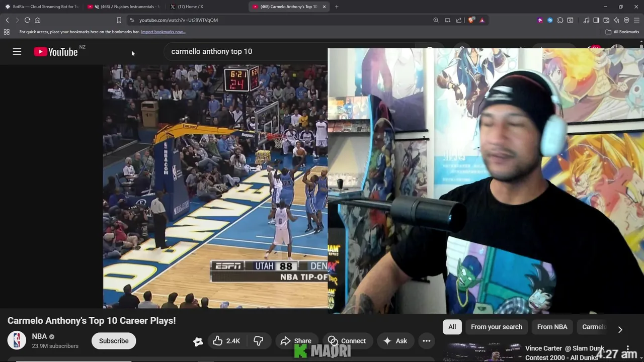The height and width of the screenshot is (362, 644).
Task: Click the Ask button
Action: pos(395,341)
